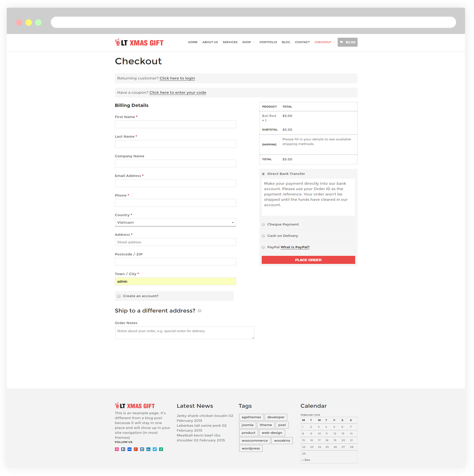
Task: Tick the Create an account checkbox
Action: (119, 296)
